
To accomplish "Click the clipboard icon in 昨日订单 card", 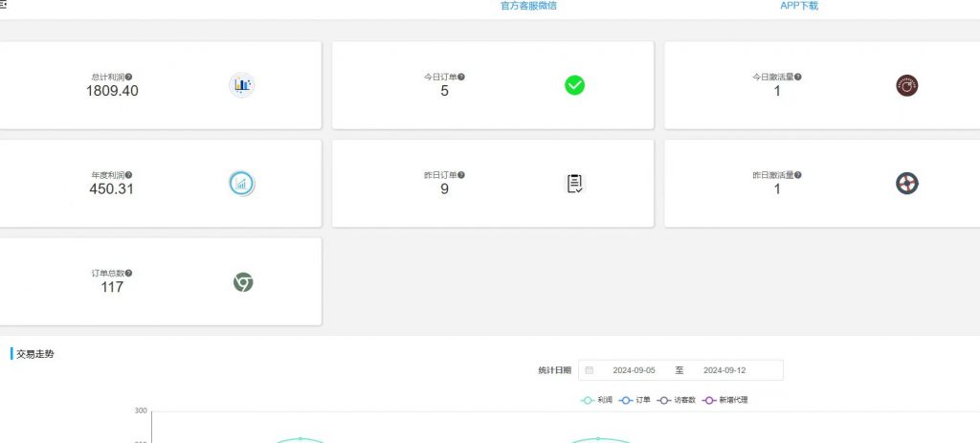I will 574,184.
